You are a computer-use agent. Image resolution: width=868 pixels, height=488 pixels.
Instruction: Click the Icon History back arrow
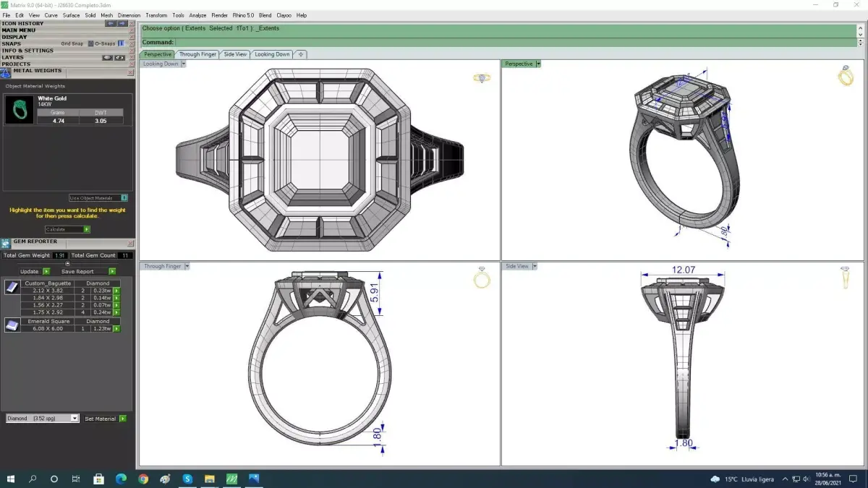[x=111, y=23]
